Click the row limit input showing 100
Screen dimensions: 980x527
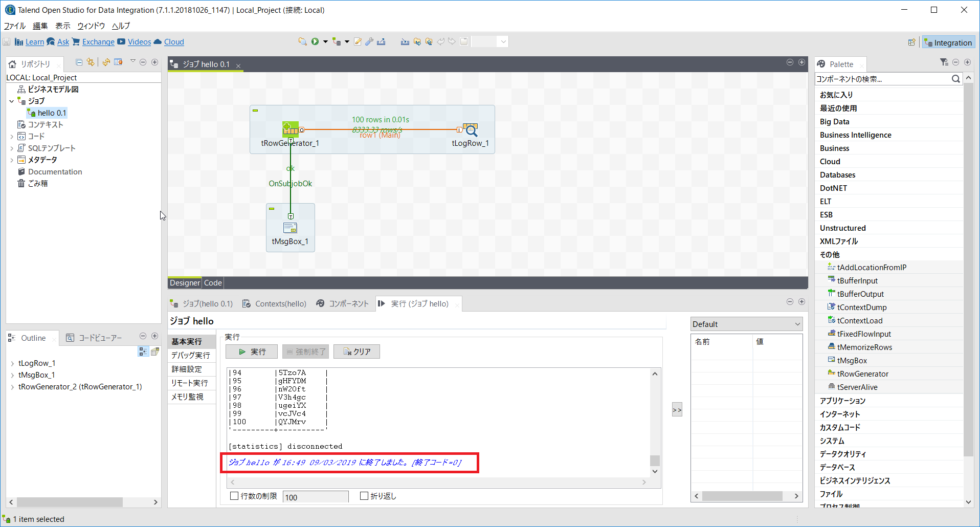(315, 496)
